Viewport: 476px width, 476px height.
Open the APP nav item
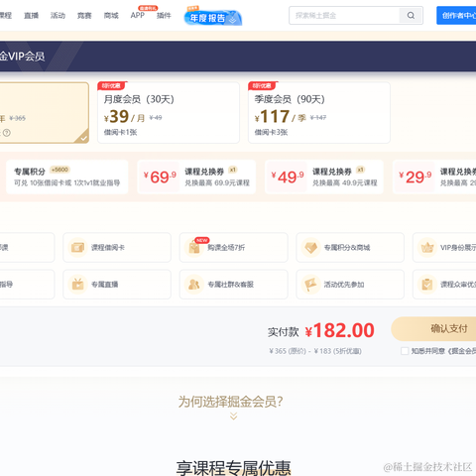pos(138,15)
